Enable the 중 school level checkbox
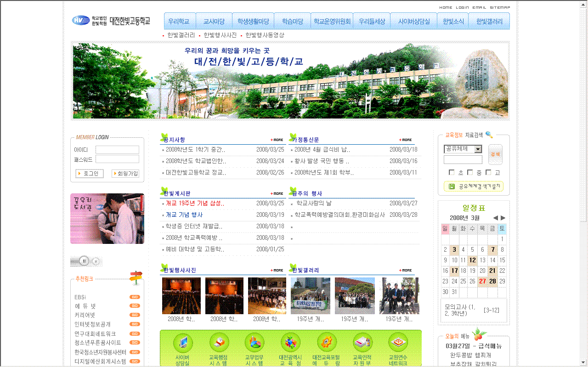 coord(470,173)
